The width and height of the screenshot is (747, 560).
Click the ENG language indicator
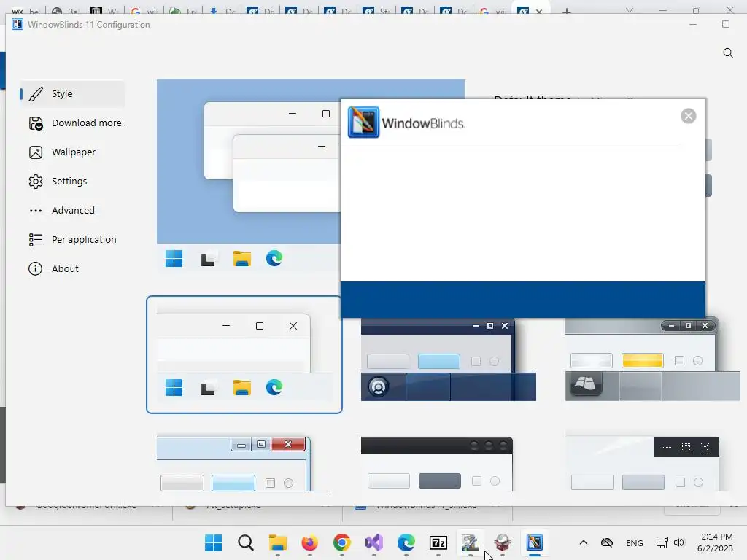point(634,543)
